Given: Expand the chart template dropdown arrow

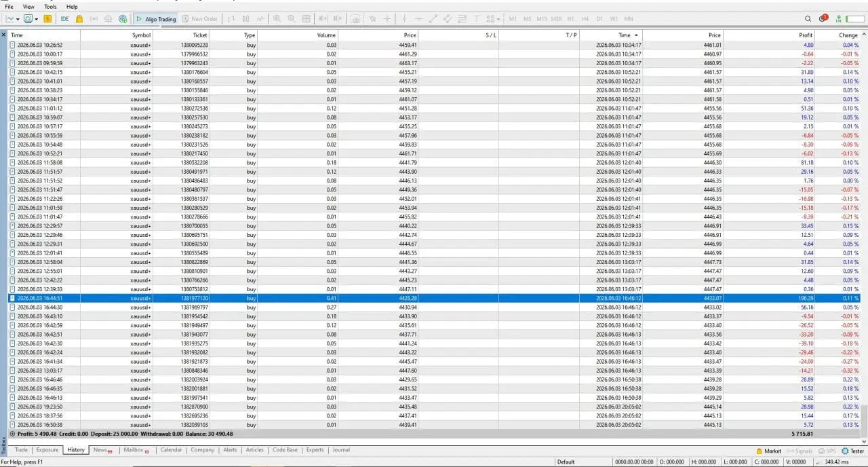Looking at the screenshot, I should tap(36, 19).
